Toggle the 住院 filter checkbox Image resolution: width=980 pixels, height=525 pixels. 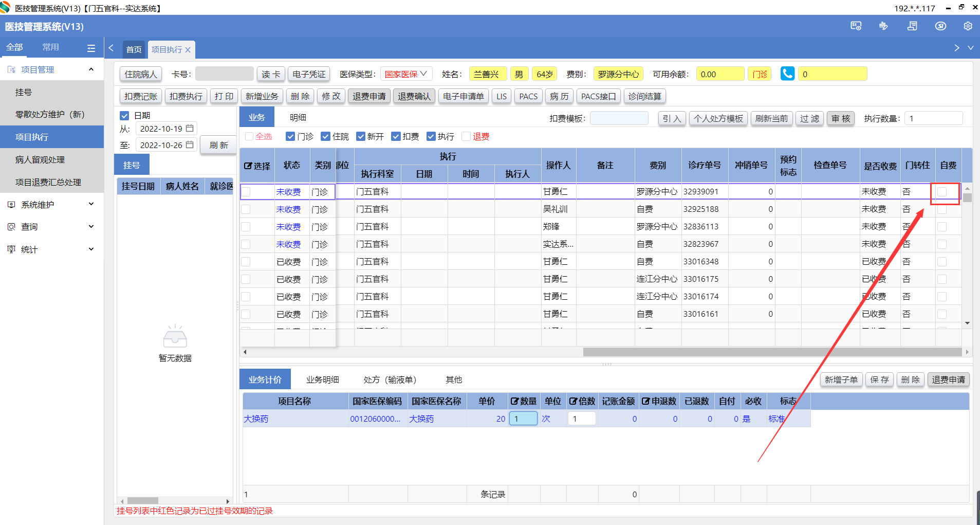click(x=325, y=136)
